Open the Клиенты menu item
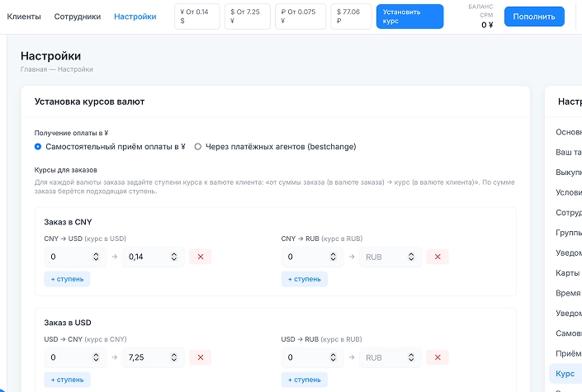 point(24,17)
